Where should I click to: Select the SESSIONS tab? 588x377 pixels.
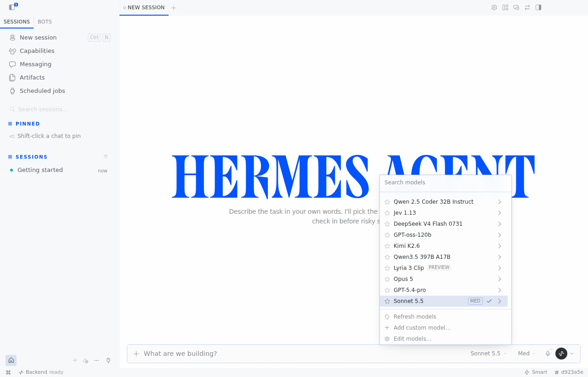[17, 22]
